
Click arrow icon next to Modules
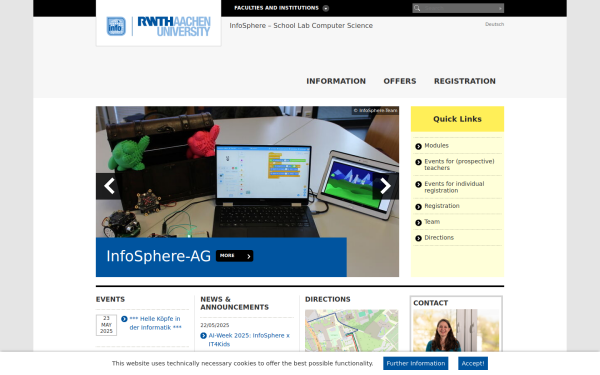tap(418, 146)
